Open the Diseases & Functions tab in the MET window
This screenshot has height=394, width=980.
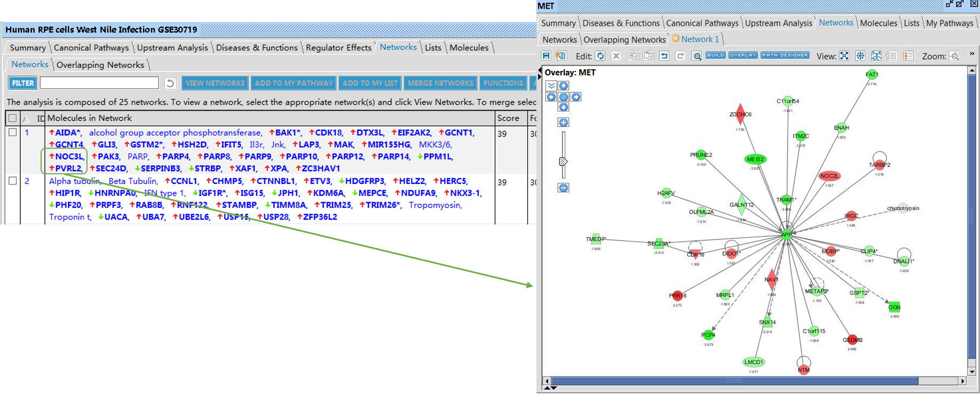tap(621, 23)
